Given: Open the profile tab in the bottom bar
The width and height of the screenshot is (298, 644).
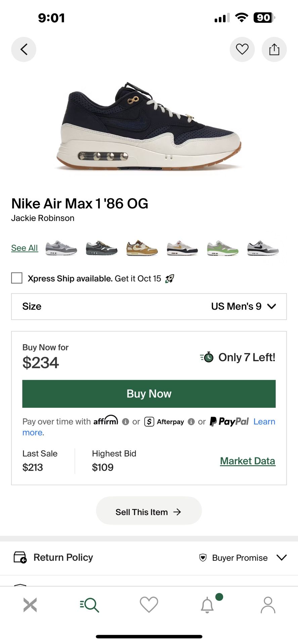Looking at the screenshot, I should pyautogui.click(x=268, y=605).
